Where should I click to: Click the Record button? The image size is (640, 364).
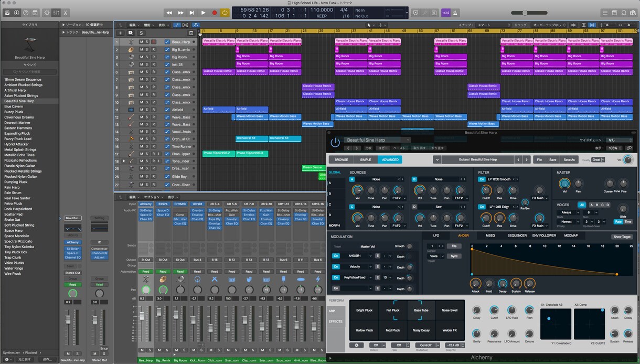214,13
